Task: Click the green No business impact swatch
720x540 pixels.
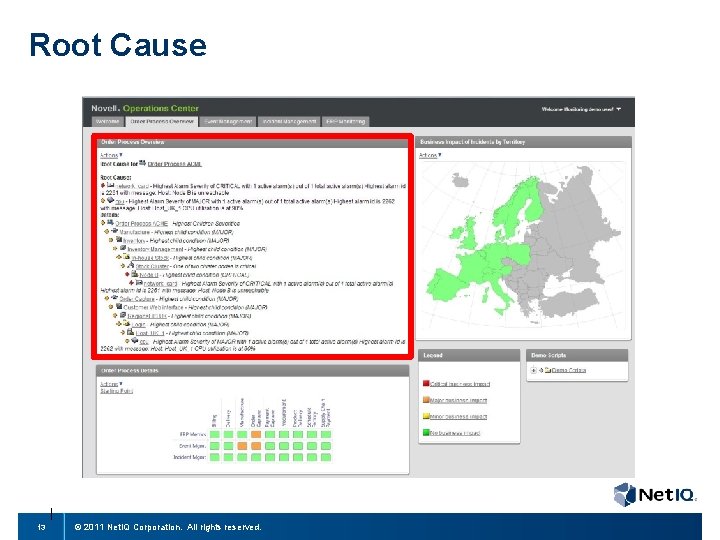Action: click(426, 433)
